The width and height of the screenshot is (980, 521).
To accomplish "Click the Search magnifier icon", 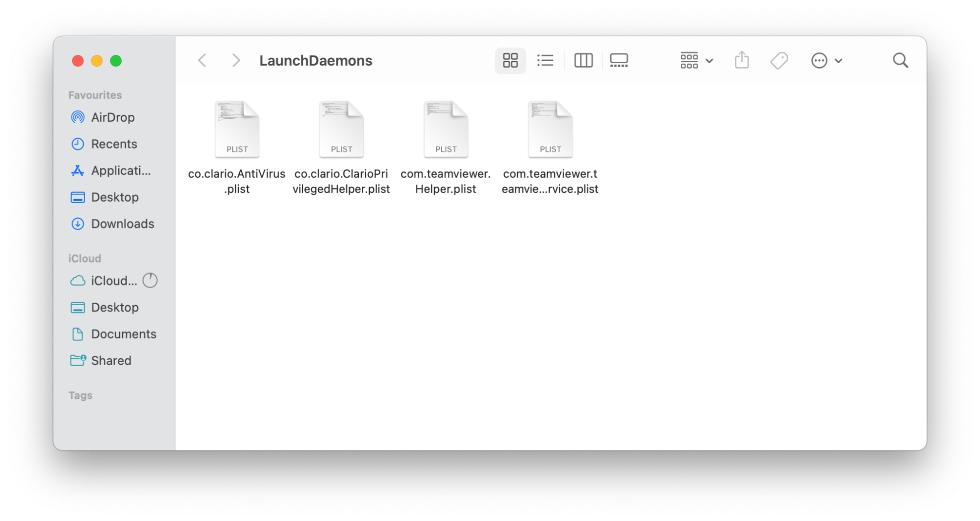I will tap(900, 60).
